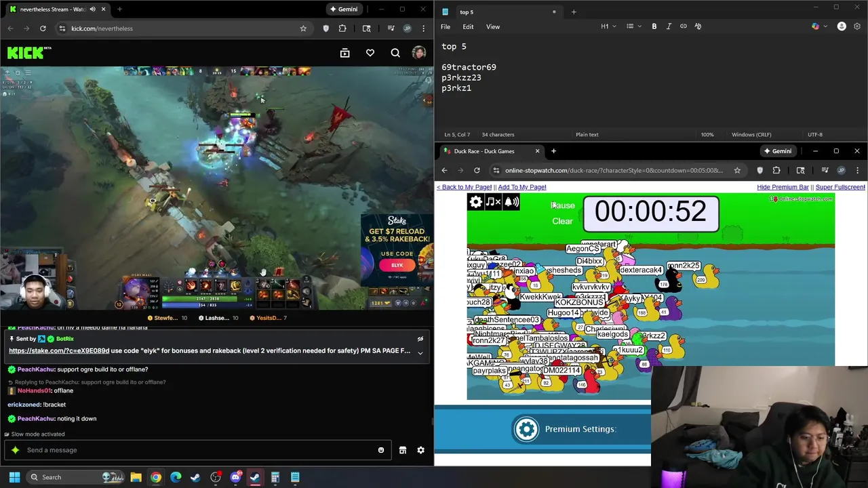Open the Kick chat shop icon
The width and height of the screenshot is (868, 488).
[403, 450]
